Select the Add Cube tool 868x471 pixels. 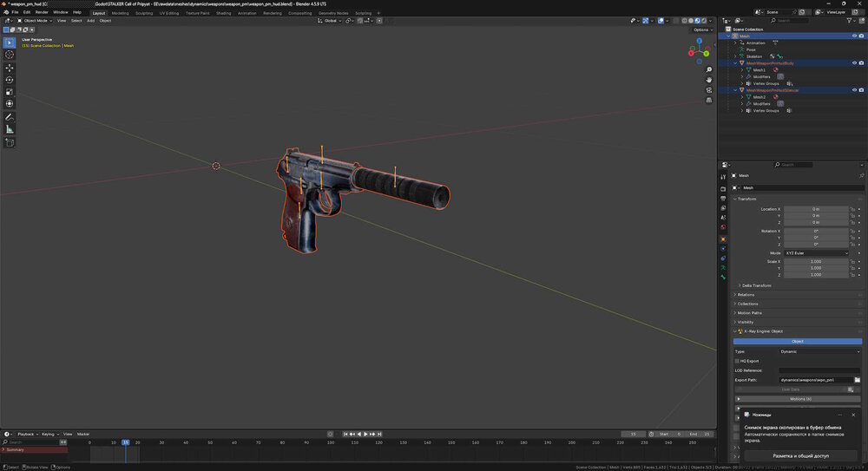tap(10, 142)
